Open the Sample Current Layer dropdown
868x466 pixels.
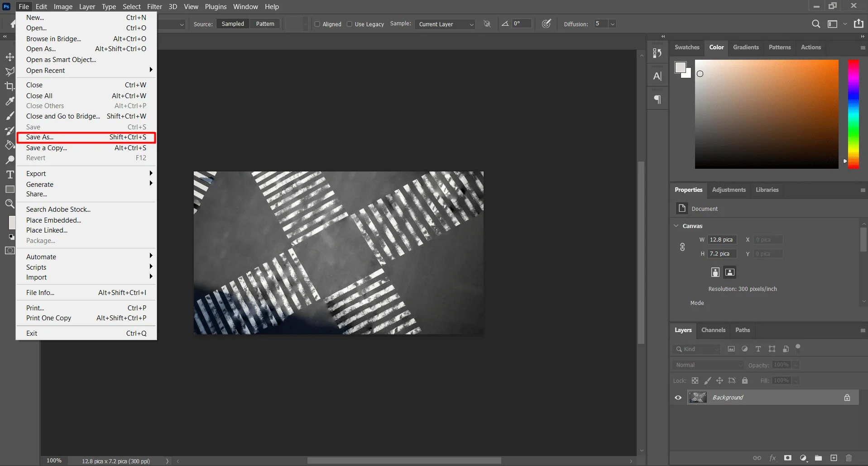[x=445, y=24]
